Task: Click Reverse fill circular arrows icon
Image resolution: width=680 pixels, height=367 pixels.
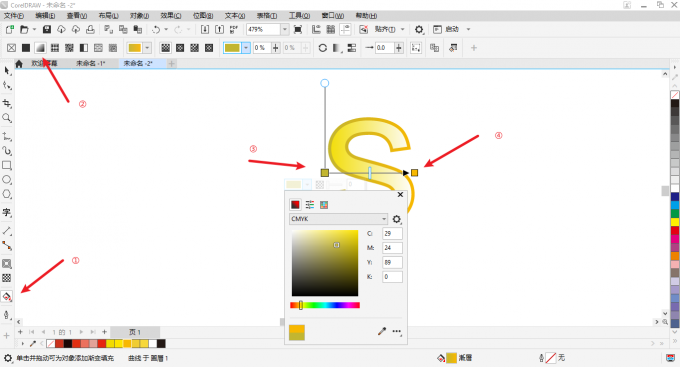Action: coord(323,48)
